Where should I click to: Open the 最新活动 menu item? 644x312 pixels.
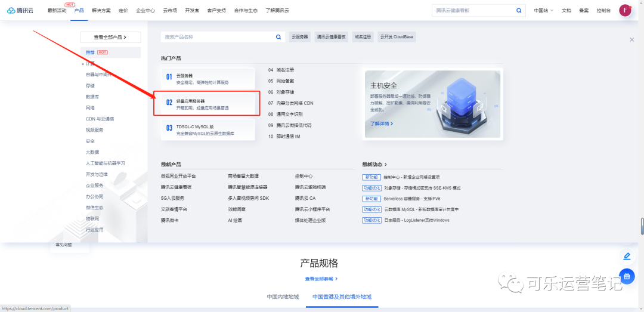coord(57,11)
